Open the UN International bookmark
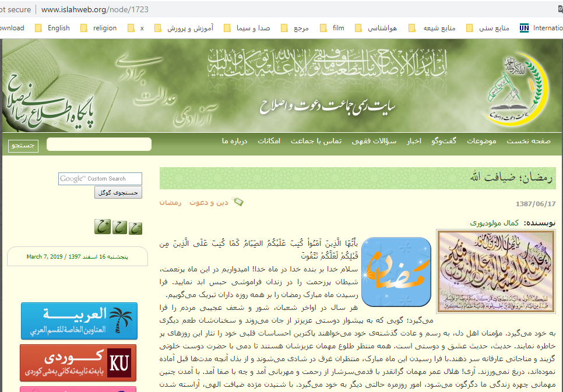 (541, 28)
